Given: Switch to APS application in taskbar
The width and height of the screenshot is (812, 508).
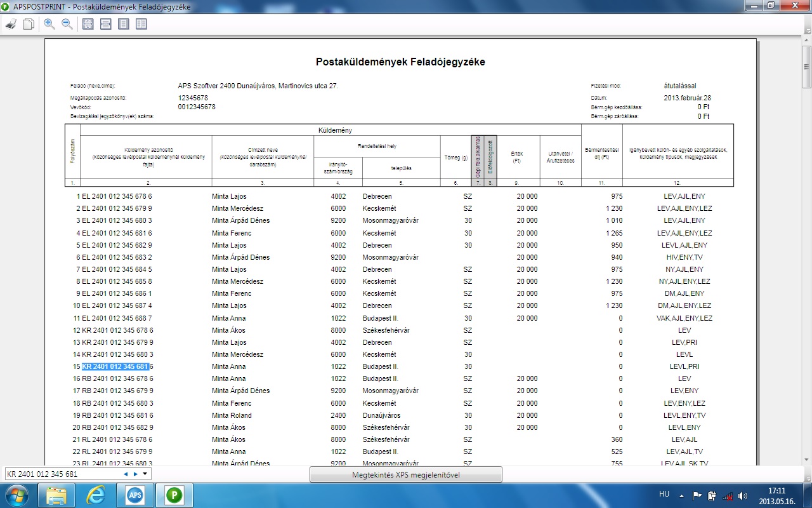Looking at the screenshot, I should pos(134,495).
